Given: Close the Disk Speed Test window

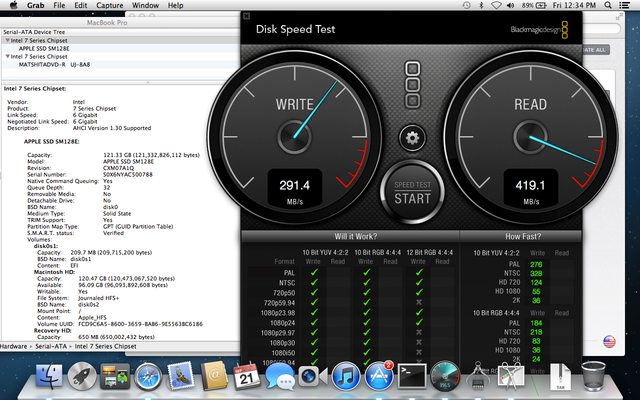Looking at the screenshot, I should point(247,16).
